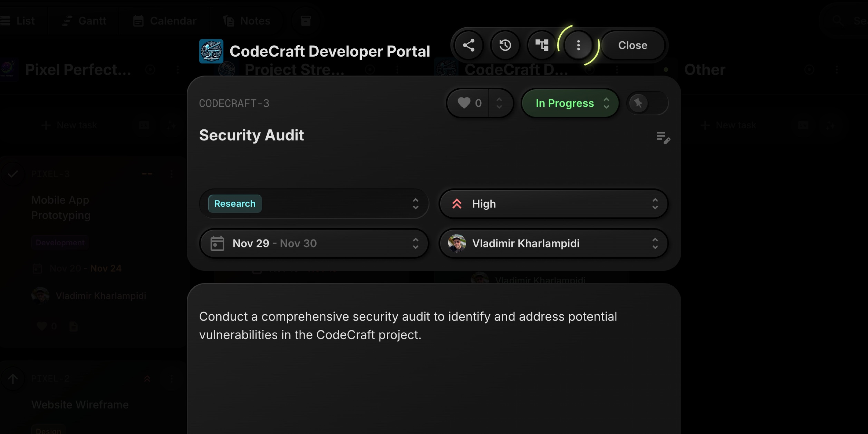Click the CODECRAFT-3 task ID

pos(234,103)
